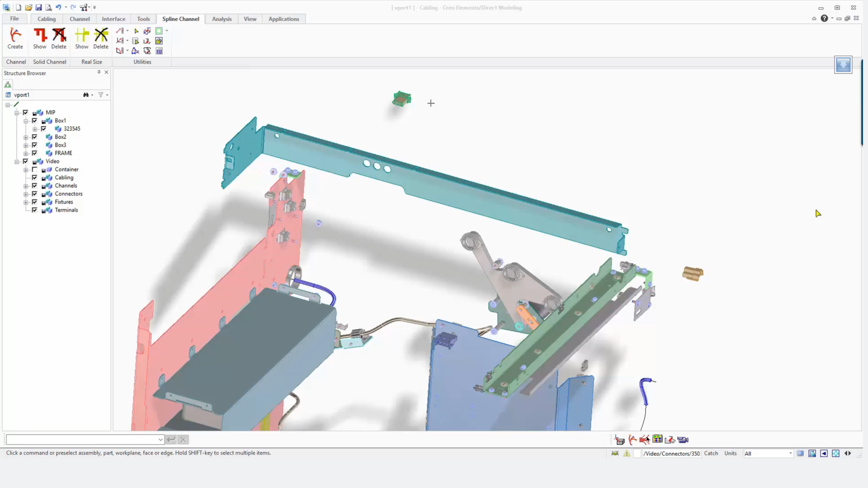Image resolution: width=868 pixels, height=488 pixels.
Task: Click the yellow arrow select utility icon
Action: click(136, 31)
